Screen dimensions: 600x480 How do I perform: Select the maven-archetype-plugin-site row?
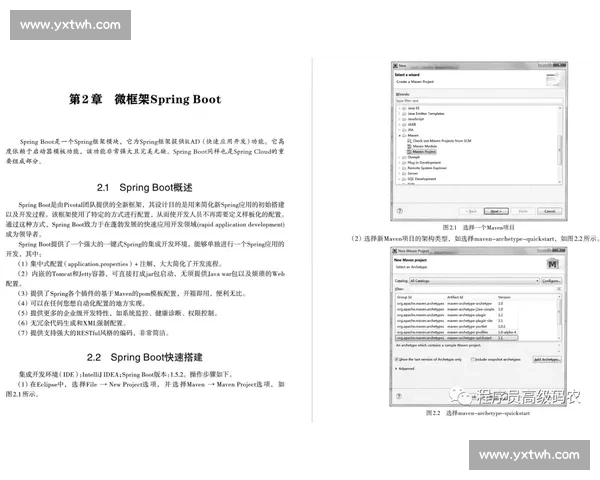(x=457, y=321)
